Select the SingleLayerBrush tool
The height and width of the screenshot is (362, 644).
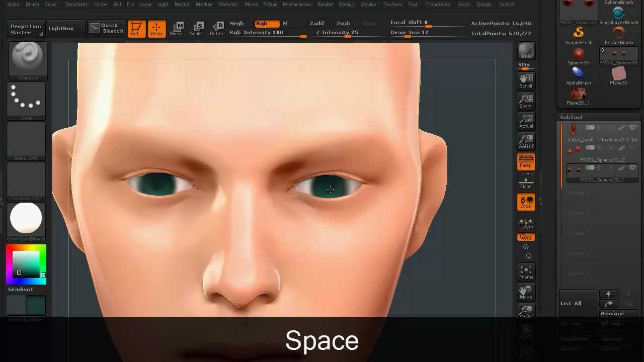[x=618, y=16]
